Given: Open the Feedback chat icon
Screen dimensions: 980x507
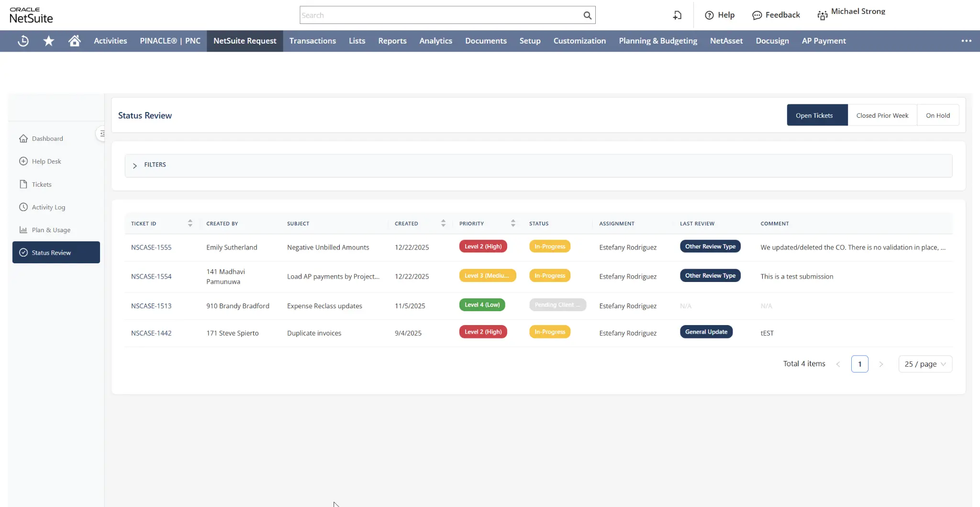Looking at the screenshot, I should pyautogui.click(x=757, y=15).
